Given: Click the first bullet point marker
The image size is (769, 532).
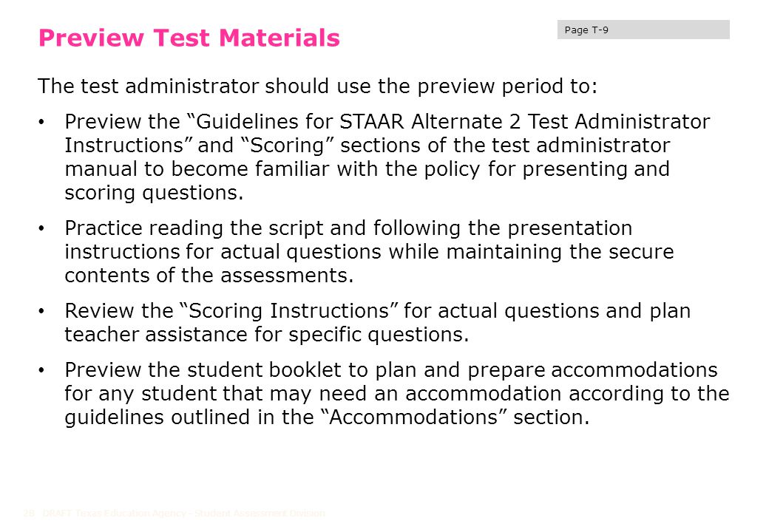Looking at the screenshot, I should pos(41,121).
